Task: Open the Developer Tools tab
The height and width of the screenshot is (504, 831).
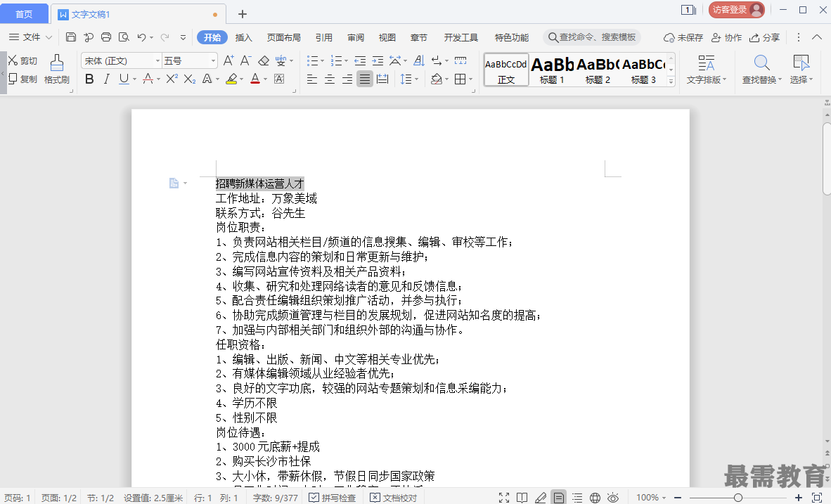Action: coord(461,37)
